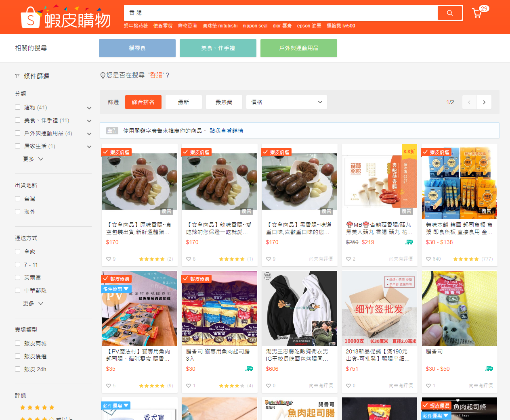The width and height of the screenshot is (510, 420).
Task: Expand the 寵物 category chevron
Action: click(x=89, y=108)
